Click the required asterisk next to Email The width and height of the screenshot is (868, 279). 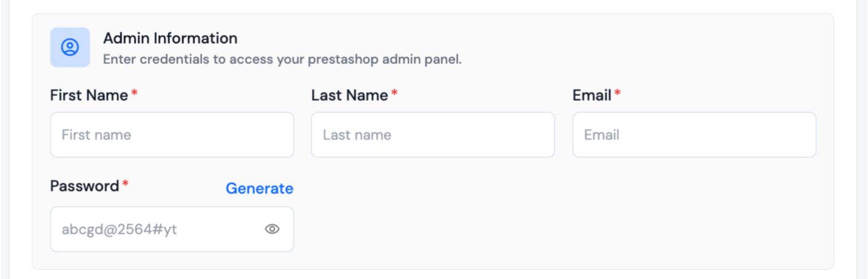coord(618,94)
